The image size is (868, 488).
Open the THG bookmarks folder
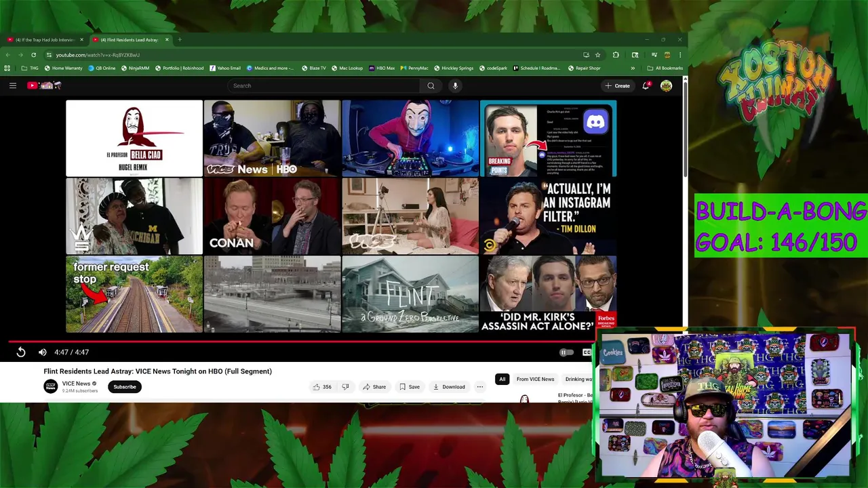[x=30, y=68]
